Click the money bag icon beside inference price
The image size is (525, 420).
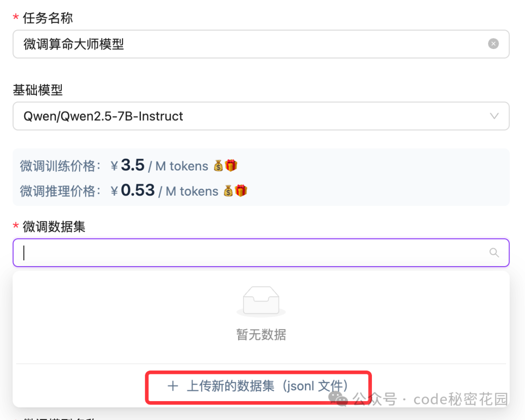(228, 191)
